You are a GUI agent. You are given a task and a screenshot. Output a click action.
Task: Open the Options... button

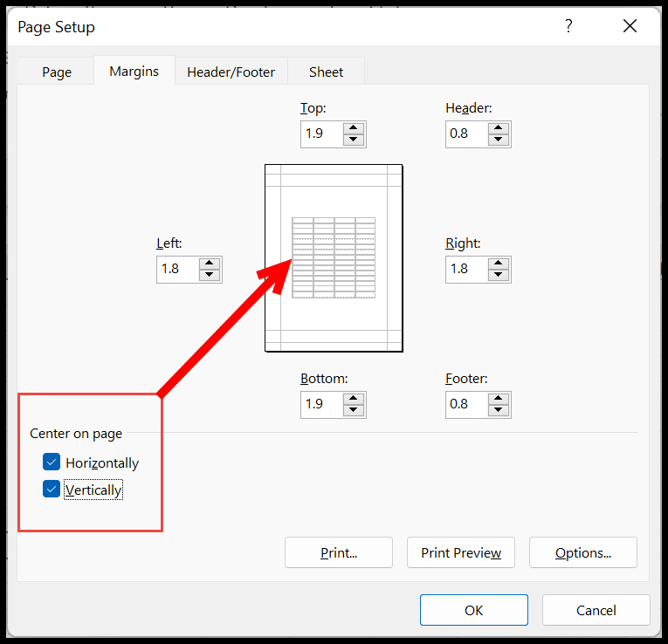point(582,552)
